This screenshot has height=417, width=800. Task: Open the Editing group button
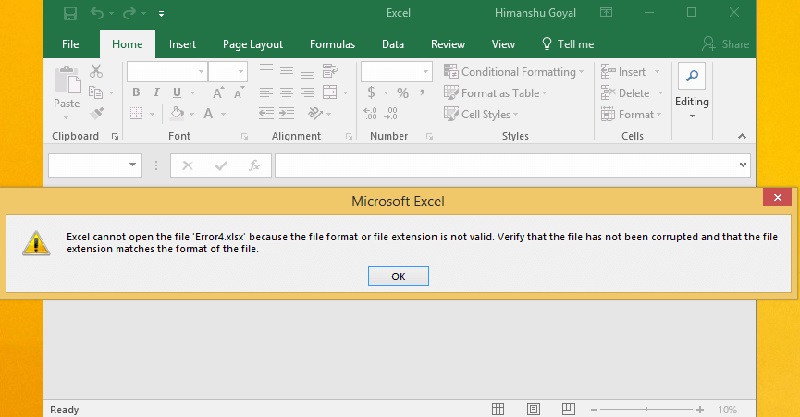[692, 92]
